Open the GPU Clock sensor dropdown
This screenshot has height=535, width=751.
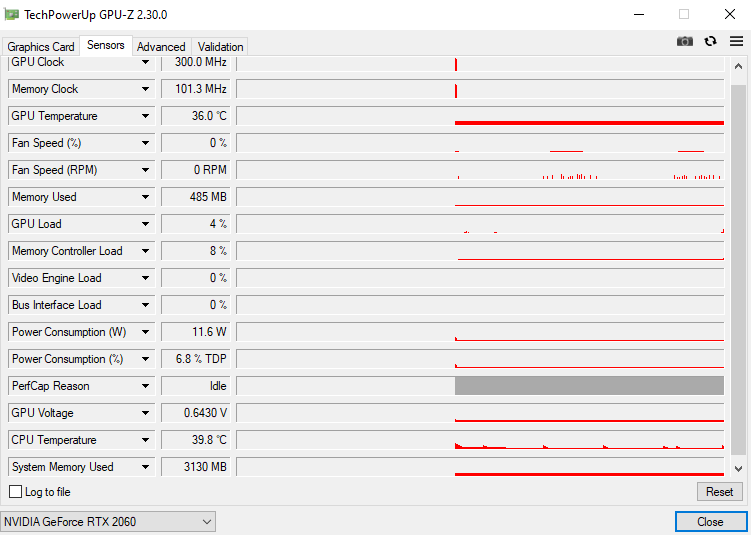tap(145, 62)
